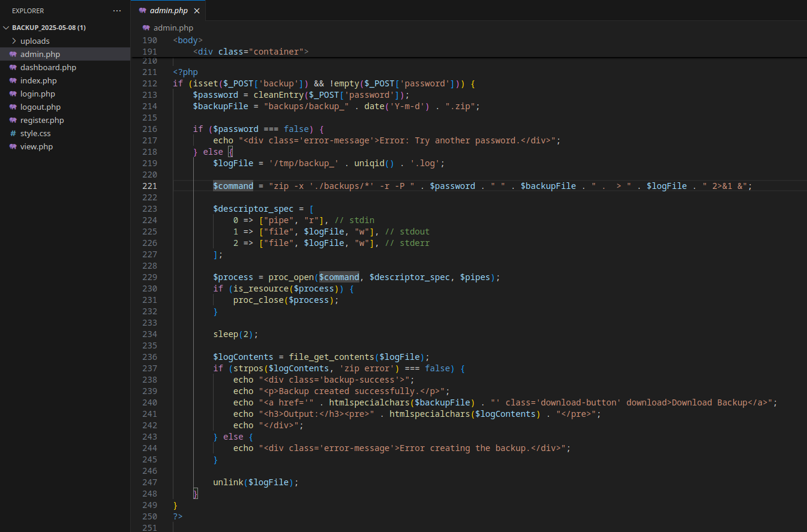Click the PHP icon beside view.php
This screenshot has height=532, width=807.
(13, 146)
